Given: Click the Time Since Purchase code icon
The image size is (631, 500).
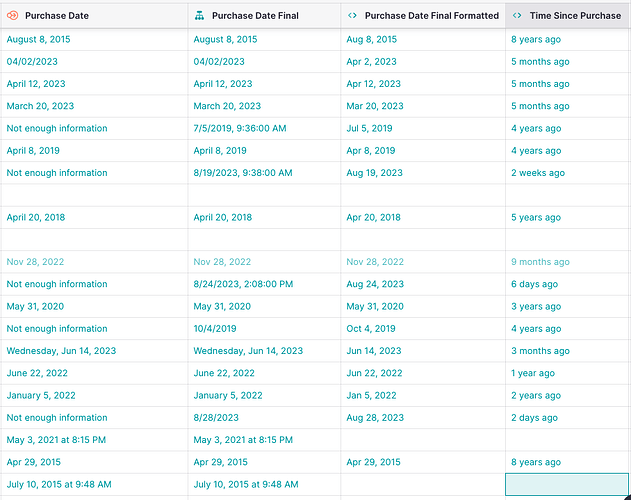Looking at the screenshot, I should point(517,16).
